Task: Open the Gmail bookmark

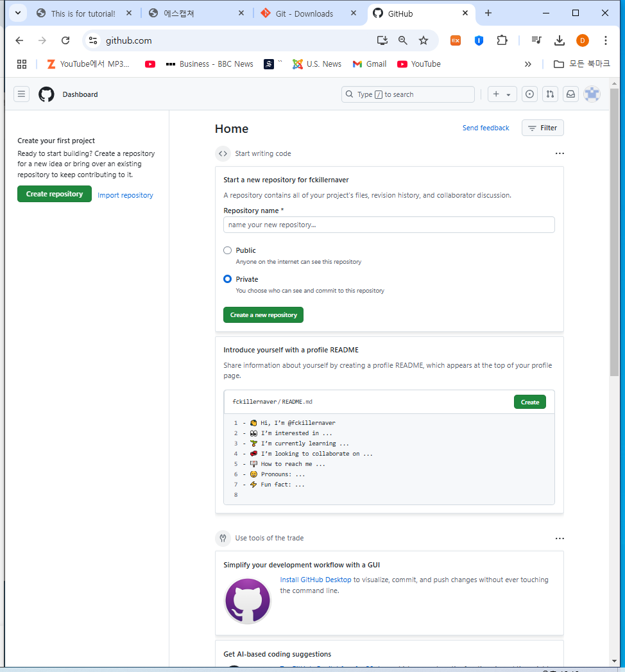Action: 369,64
